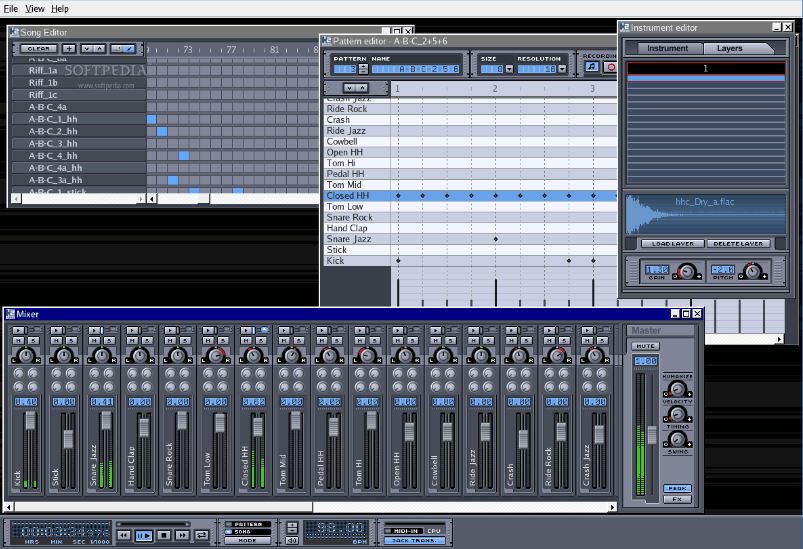803x549 pixels.
Task: Click the pattern Name input field
Action: [416, 69]
